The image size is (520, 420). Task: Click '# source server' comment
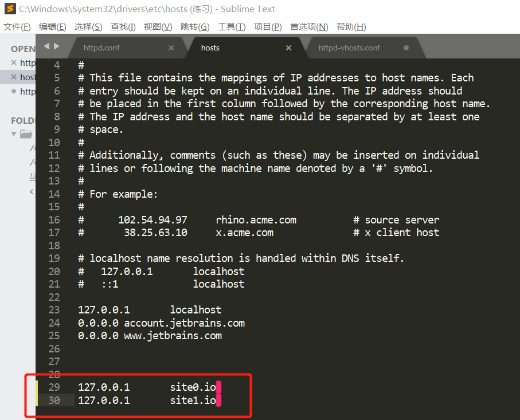click(396, 220)
